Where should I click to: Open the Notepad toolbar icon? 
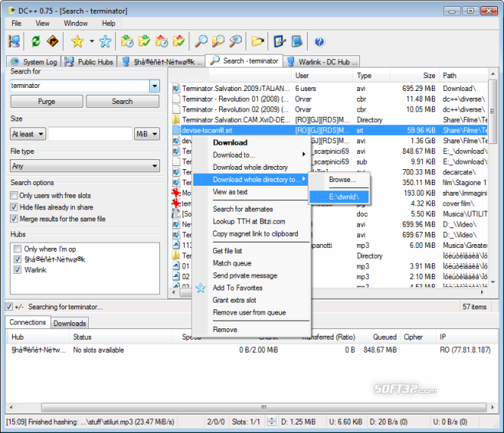point(296,42)
